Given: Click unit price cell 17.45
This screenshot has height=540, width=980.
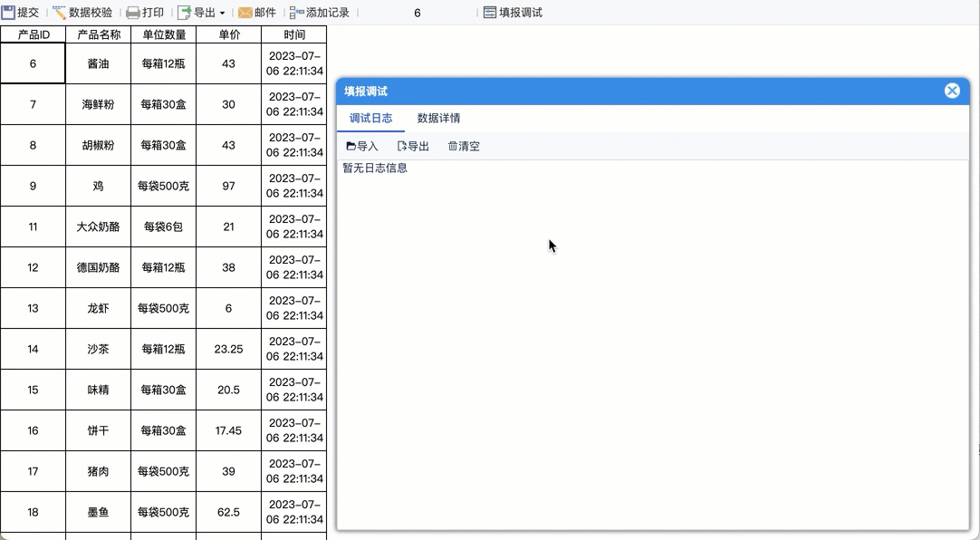Looking at the screenshot, I should coord(229,430).
